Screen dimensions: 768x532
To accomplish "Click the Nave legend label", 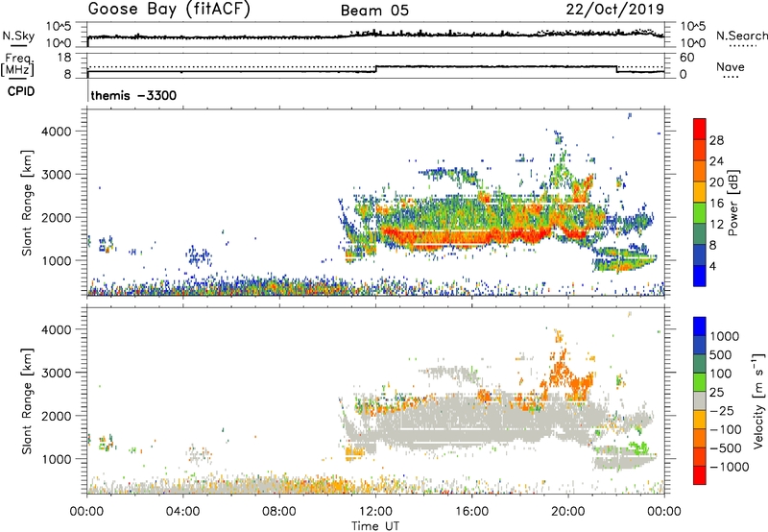I will 731,67.
